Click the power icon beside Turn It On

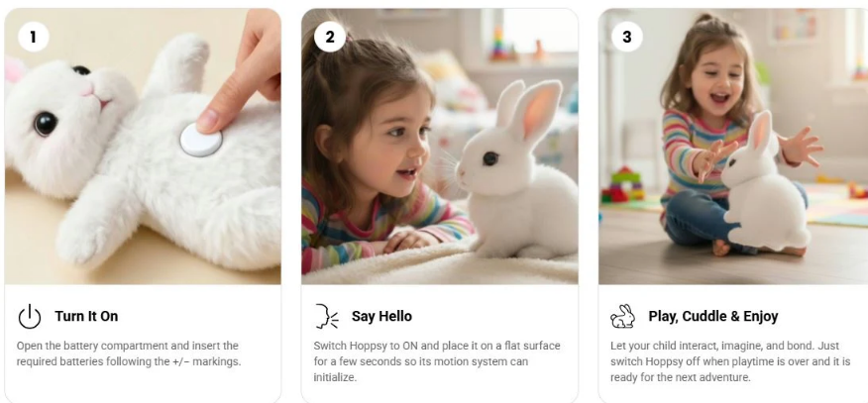(30, 317)
